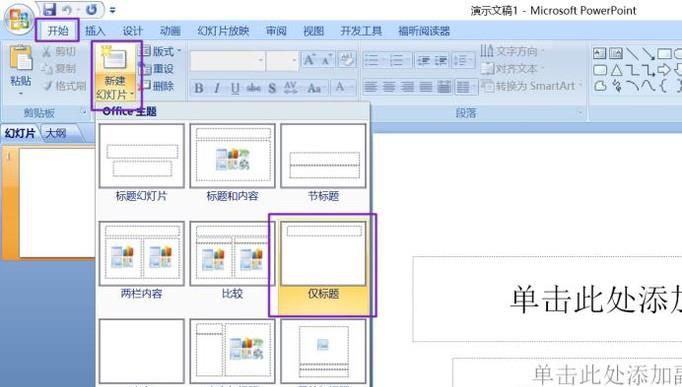Click 转换为 SmartArt button
The height and width of the screenshot is (387, 682).
pyautogui.click(x=531, y=86)
